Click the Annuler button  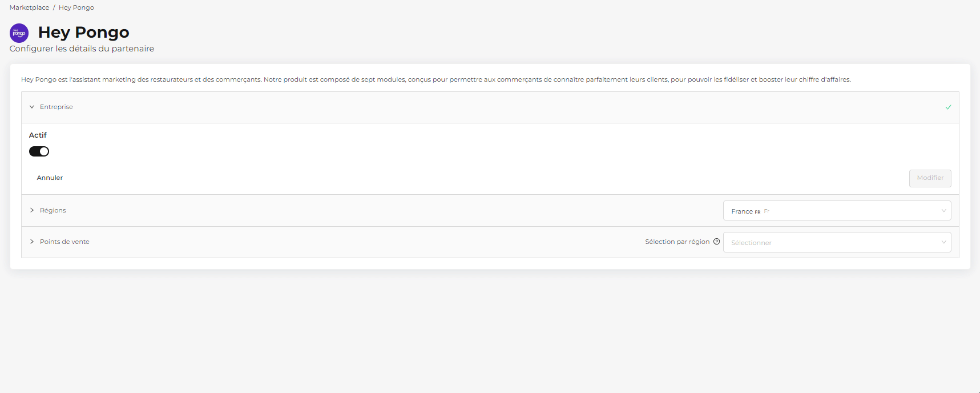(50, 178)
